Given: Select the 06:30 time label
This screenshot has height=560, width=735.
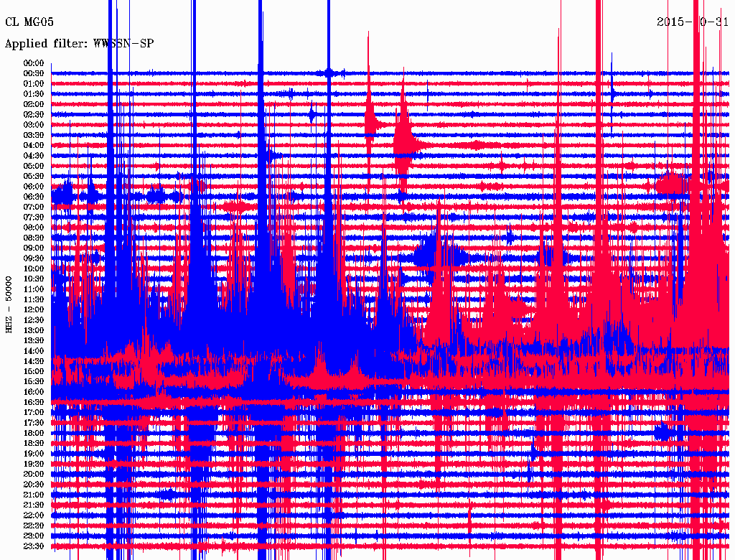Looking at the screenshot, I should point(34,197).
